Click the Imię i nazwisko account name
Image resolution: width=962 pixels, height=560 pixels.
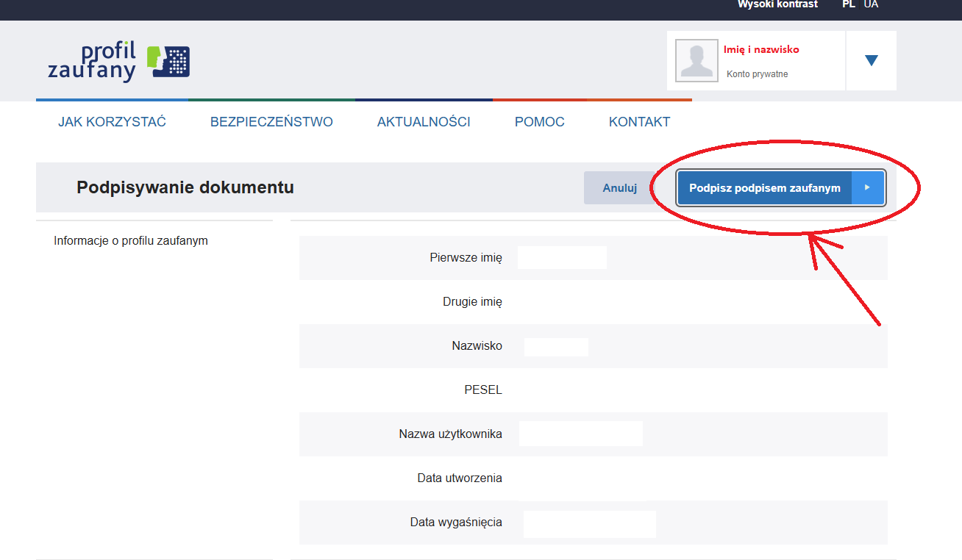coord(761,49)
